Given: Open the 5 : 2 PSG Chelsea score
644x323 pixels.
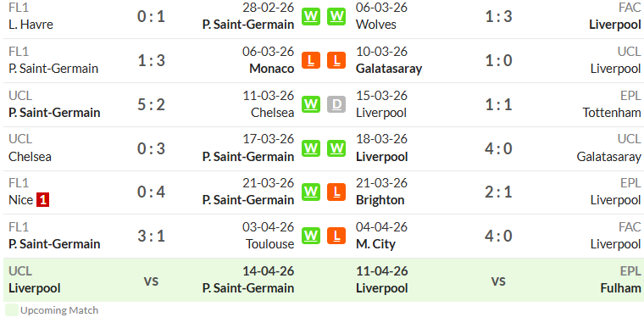Looking at the screenshot, I should point(151,104).
